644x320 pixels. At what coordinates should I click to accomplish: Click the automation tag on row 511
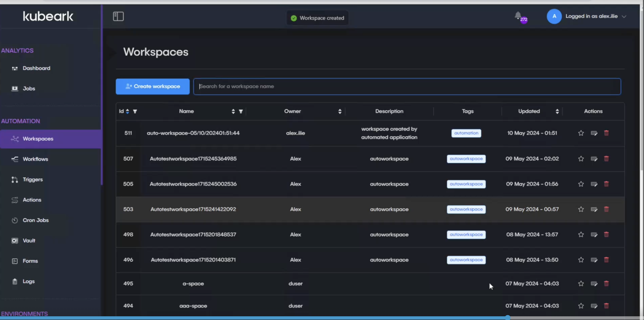pos(466,133)
